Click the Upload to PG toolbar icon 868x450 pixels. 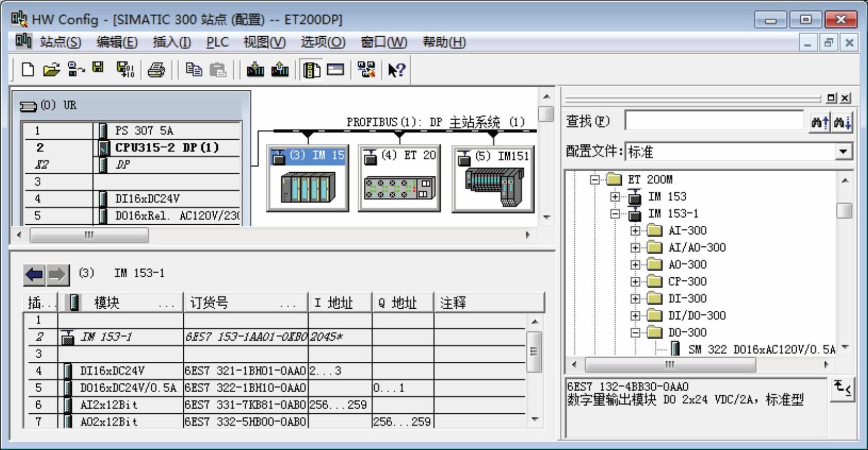pyautogui.click(x=280, y=69)
